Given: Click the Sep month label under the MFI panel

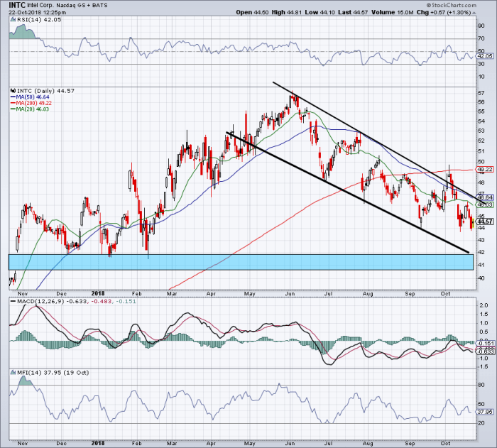Looking at the screenshot, I should click(410, 443).
